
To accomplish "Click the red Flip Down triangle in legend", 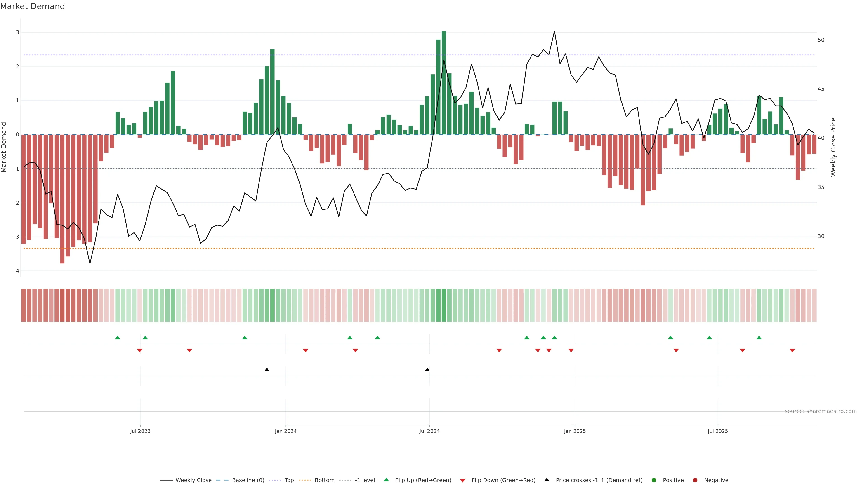I will [x=462, y=480].
